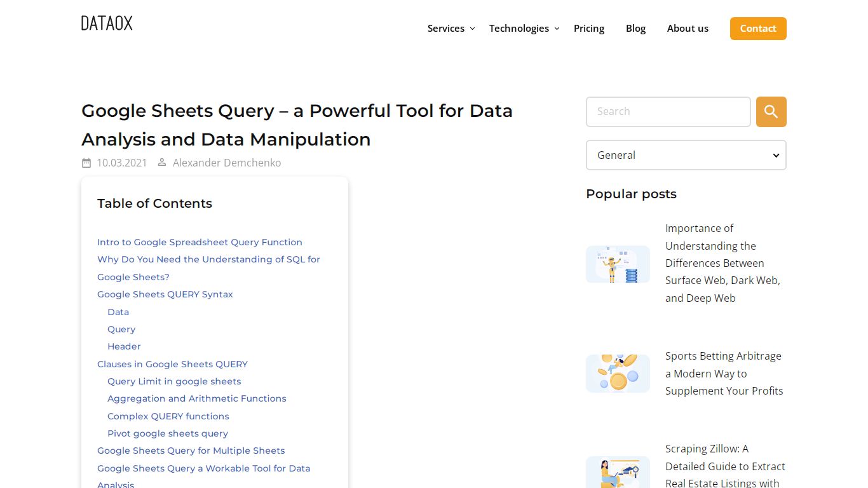Screen dimensions: 868x488
Task: Expand the Technologies menu chevron
Action: [x=557, y=29]
